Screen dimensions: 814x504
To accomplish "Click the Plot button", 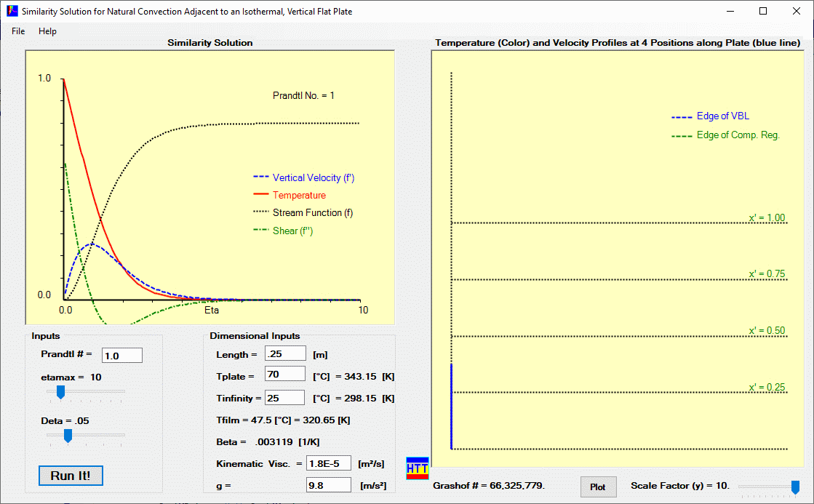I will click(598, 487).
